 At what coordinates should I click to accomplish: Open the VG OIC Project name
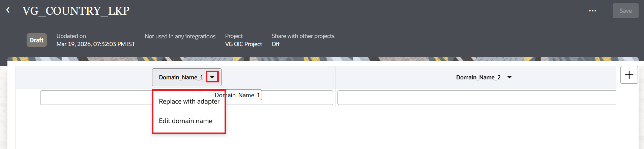(x=243, y=44)
